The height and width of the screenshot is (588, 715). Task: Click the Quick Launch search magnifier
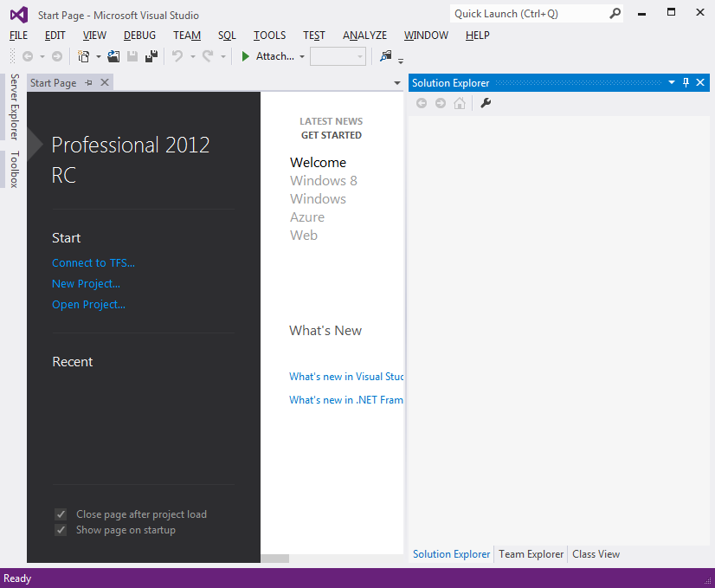point(615,14)
